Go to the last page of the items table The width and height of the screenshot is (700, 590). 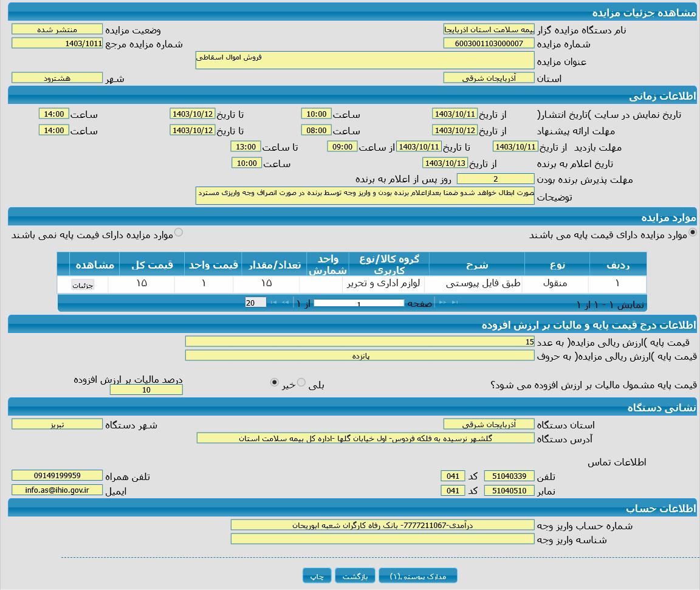click(273, 303)
